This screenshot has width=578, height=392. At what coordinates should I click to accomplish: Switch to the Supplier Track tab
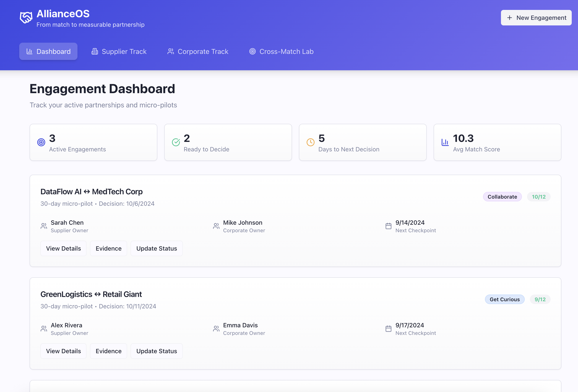pos(119,52)
